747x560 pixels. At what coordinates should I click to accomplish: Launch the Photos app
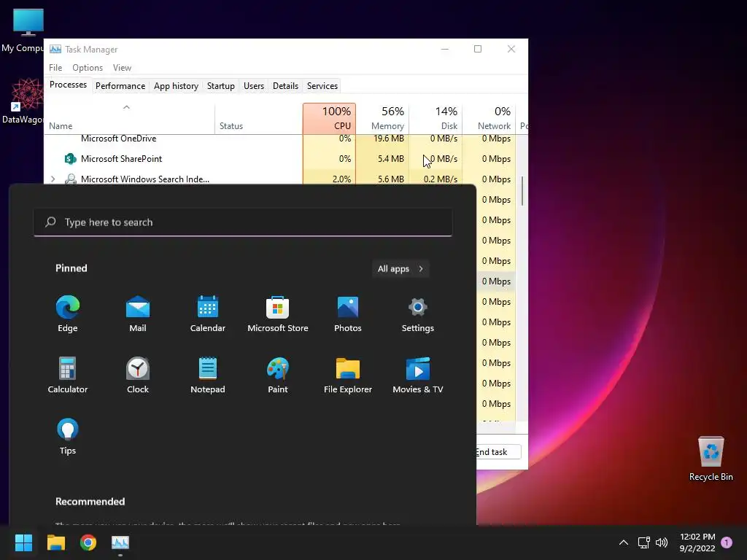(348, 314)
